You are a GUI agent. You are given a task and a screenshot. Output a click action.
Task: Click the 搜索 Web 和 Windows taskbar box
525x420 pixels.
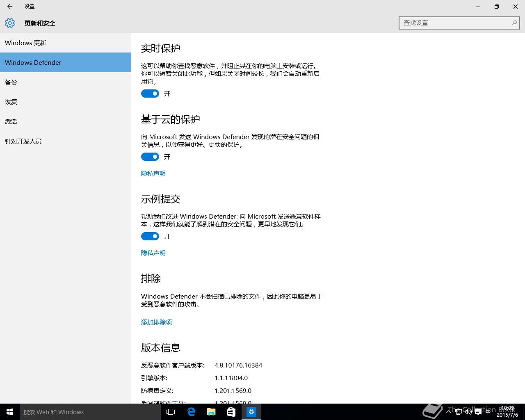pos(90,412)
